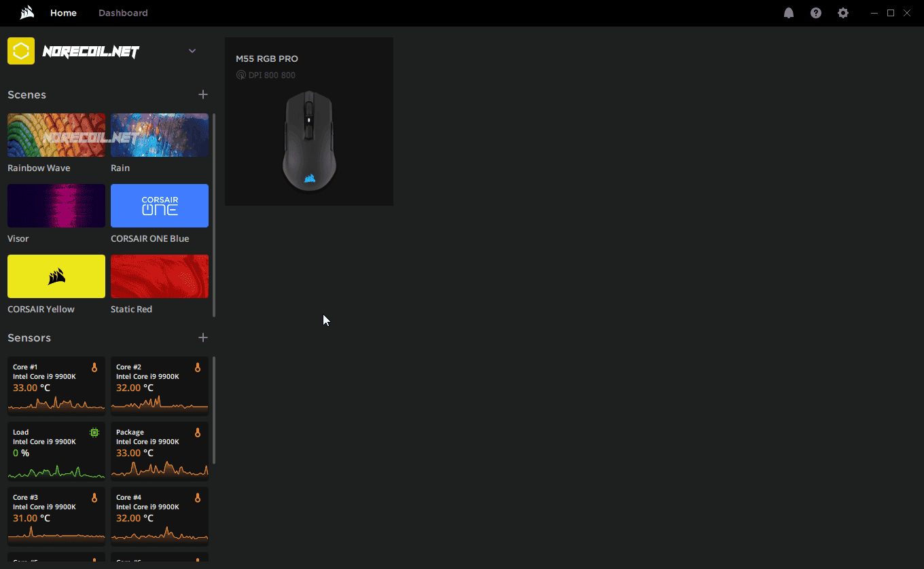Click the Core #3 thermometer icon
The image size is (924, 569).
tap(94, 498)
